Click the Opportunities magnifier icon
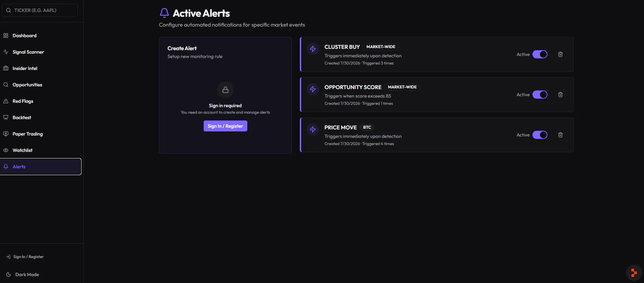 (x=6, y=85)
